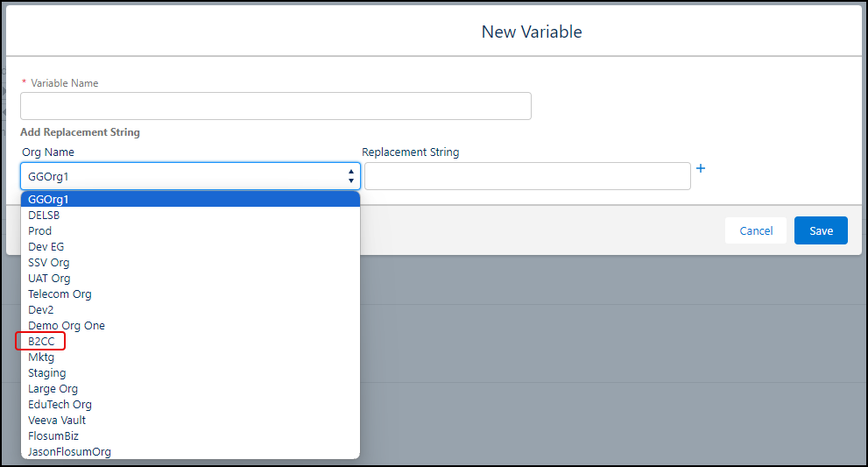This screenshot has height=467, width=868.
Task: Pick Prod from the org dropdown list
Action: pyautogui.click(x=190, y=231)
